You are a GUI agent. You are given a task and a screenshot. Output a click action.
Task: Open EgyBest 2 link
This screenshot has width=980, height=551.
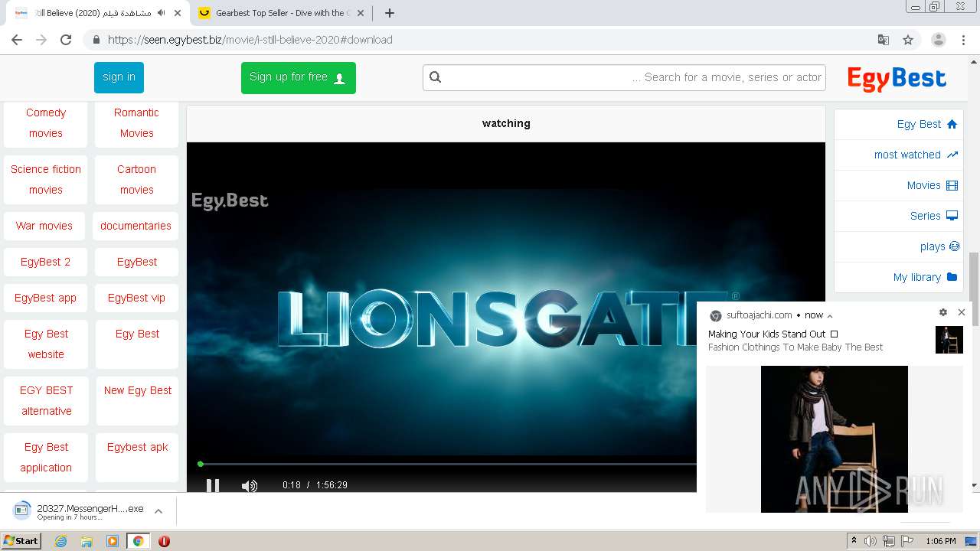[46, 262]
